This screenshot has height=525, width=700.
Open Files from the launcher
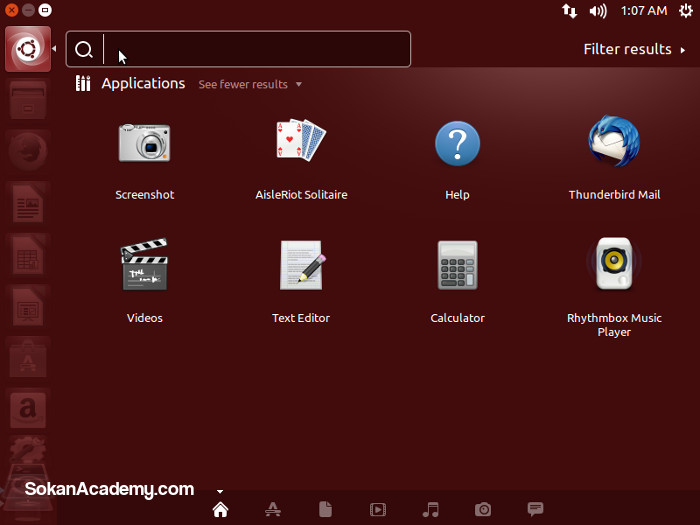click(x=28, y=100)
